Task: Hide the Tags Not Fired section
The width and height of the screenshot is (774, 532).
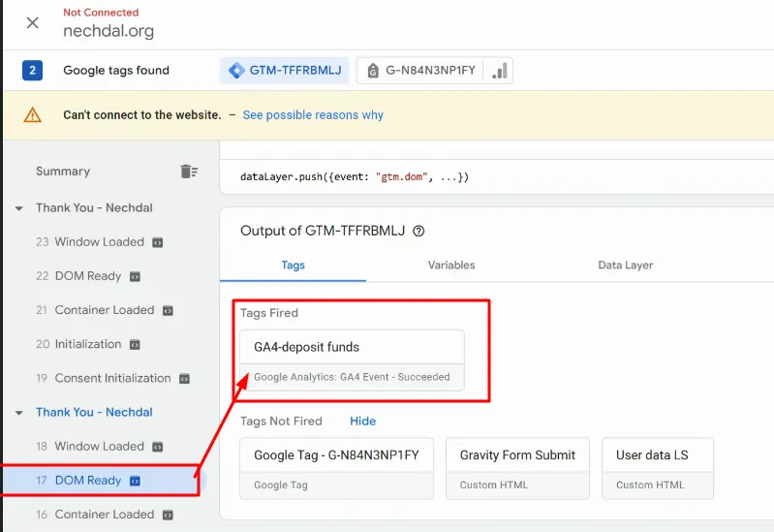Action: click(363, 422)
